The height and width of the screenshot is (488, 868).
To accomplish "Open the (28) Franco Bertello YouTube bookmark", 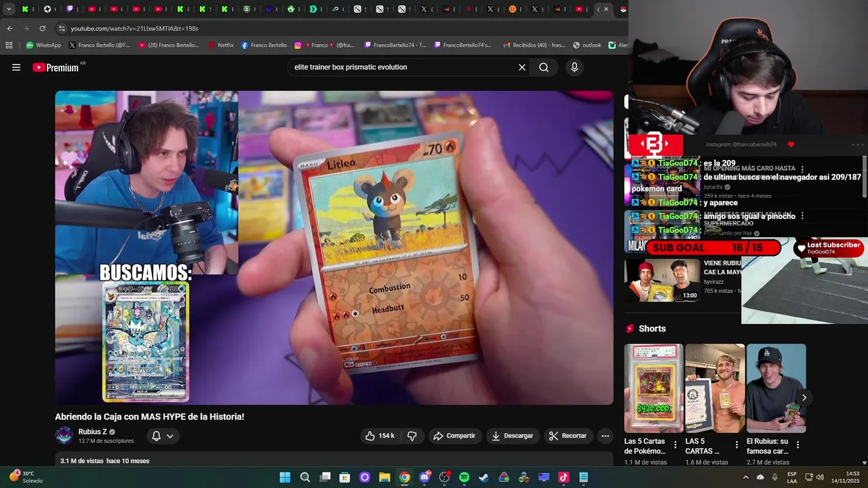I will click(169, 45).
